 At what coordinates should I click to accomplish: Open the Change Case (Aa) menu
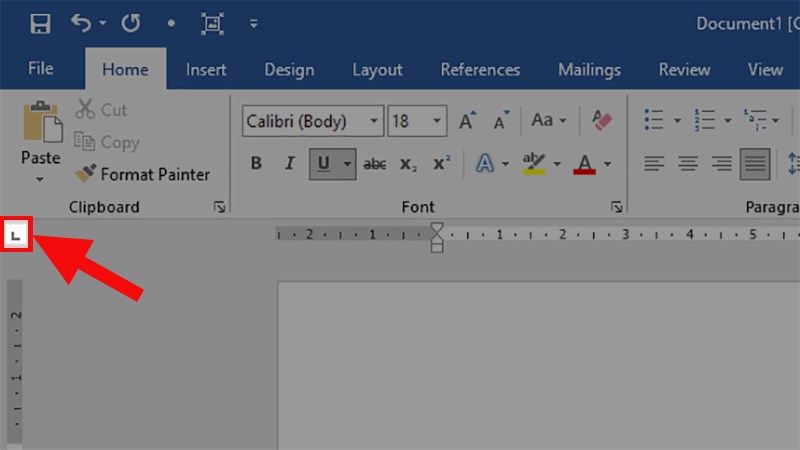point(549,120)
